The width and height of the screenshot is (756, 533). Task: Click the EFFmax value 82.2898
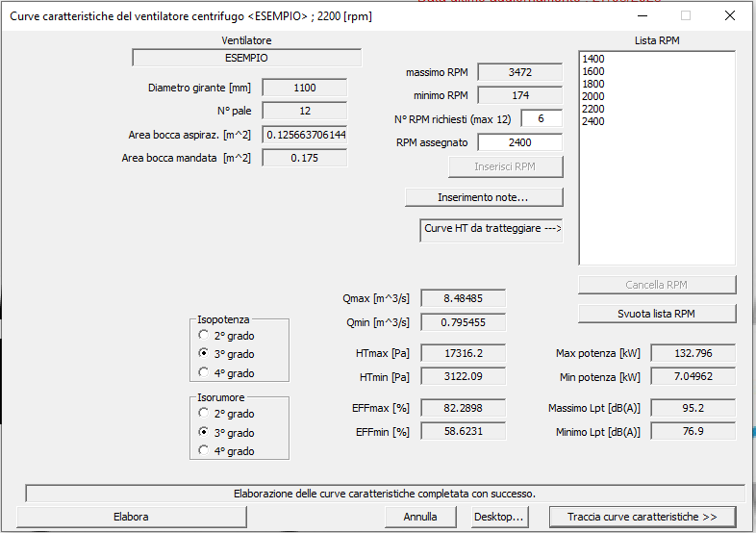(464, 408)
